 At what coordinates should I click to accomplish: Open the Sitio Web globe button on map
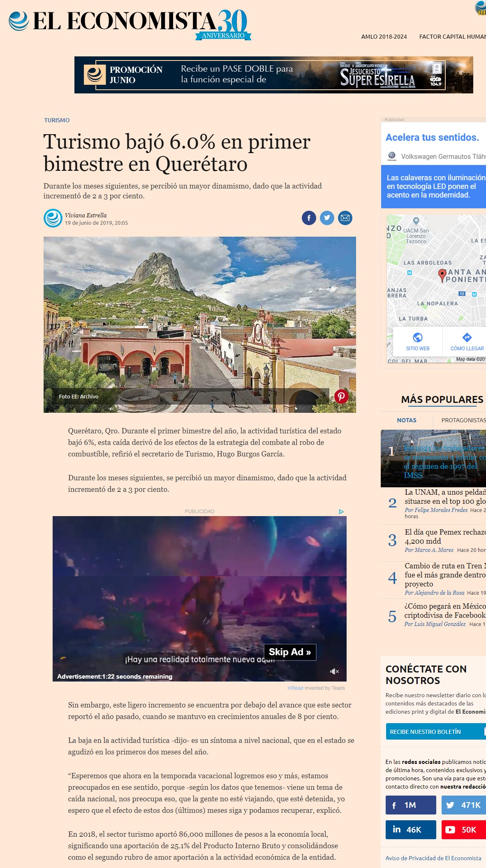click(418, 341)
